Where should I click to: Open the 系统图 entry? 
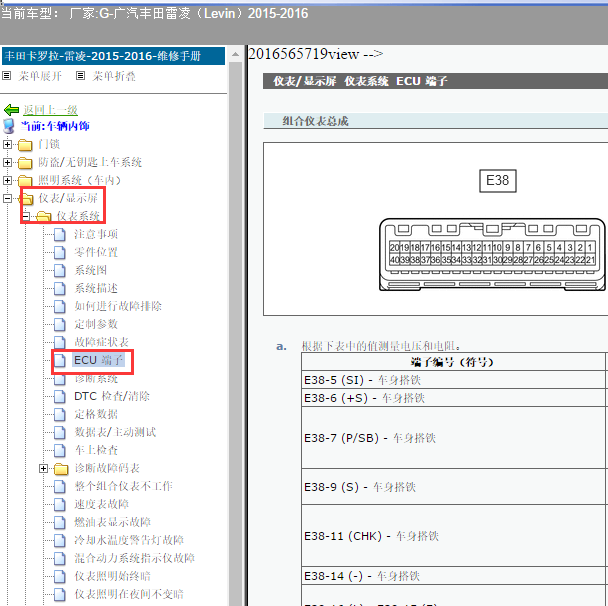pos(90,270)
